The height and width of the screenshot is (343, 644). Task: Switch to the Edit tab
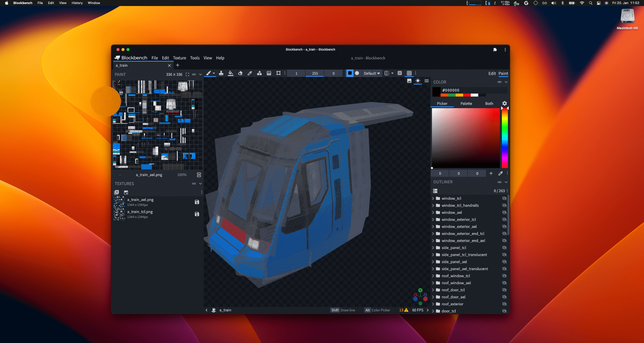pyautogui.click(x=491, y=73)
